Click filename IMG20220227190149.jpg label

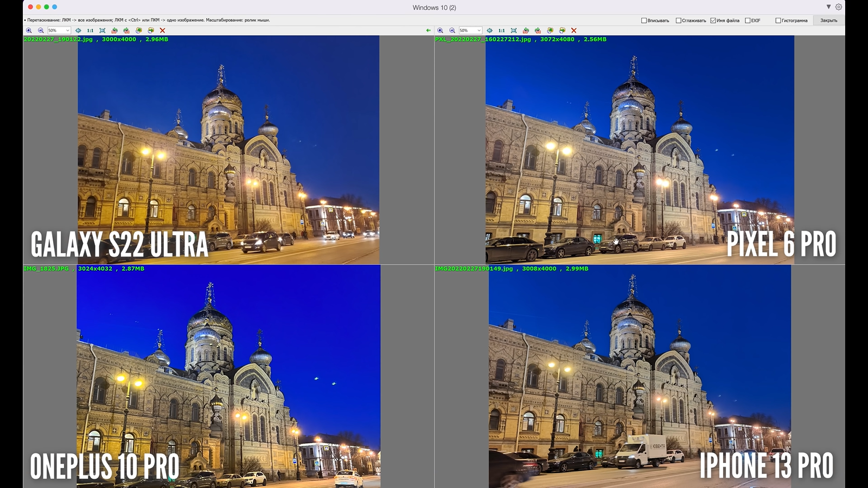(x=474, y=269)
